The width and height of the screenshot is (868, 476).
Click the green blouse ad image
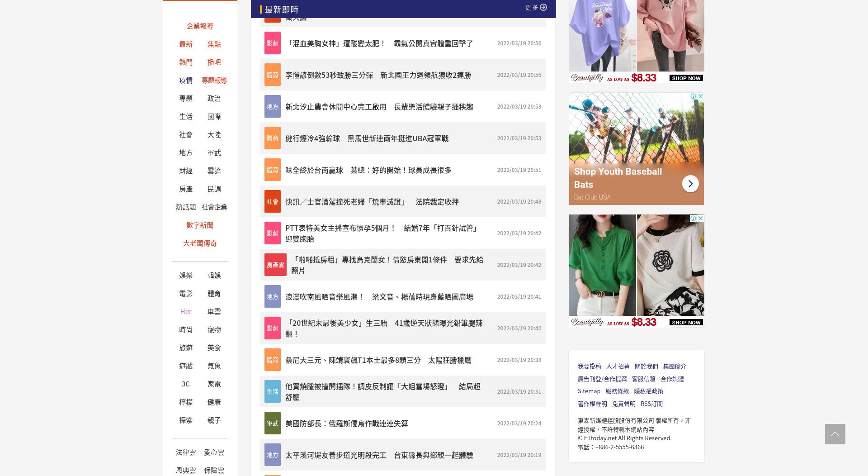602,265
